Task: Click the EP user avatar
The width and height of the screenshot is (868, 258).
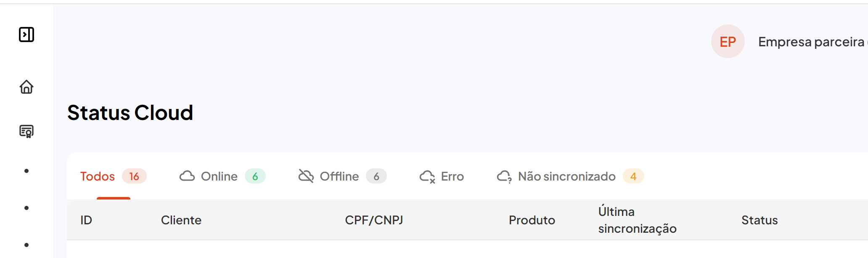Action: [x=728, y=42]
